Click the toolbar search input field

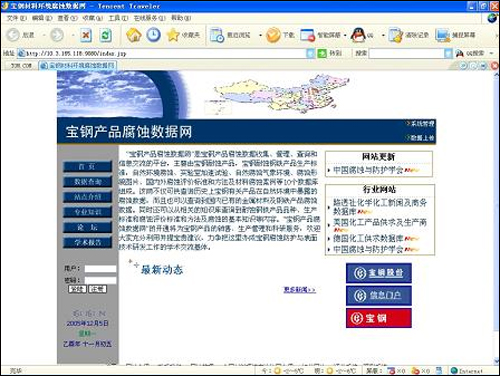click(407, 53)
